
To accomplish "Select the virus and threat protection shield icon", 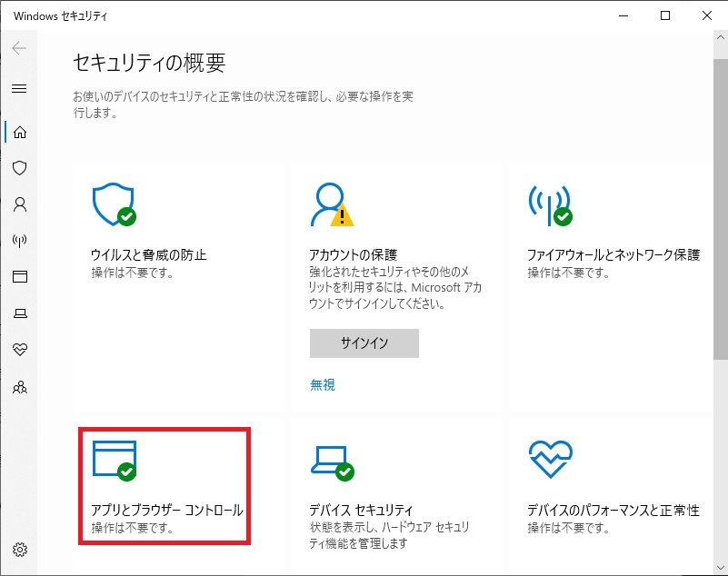I will coord(20,168).
